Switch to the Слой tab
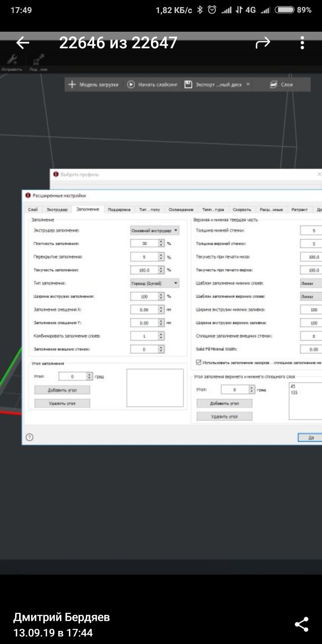This screenshot has width=322, height=644. pyautogui.click(x=33, y=209)
